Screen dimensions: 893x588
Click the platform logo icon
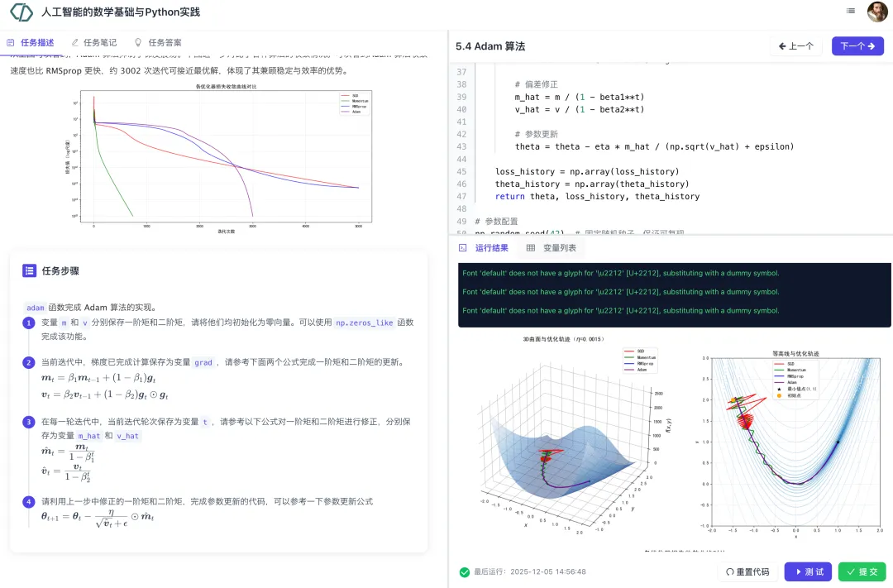click(21, 12)
